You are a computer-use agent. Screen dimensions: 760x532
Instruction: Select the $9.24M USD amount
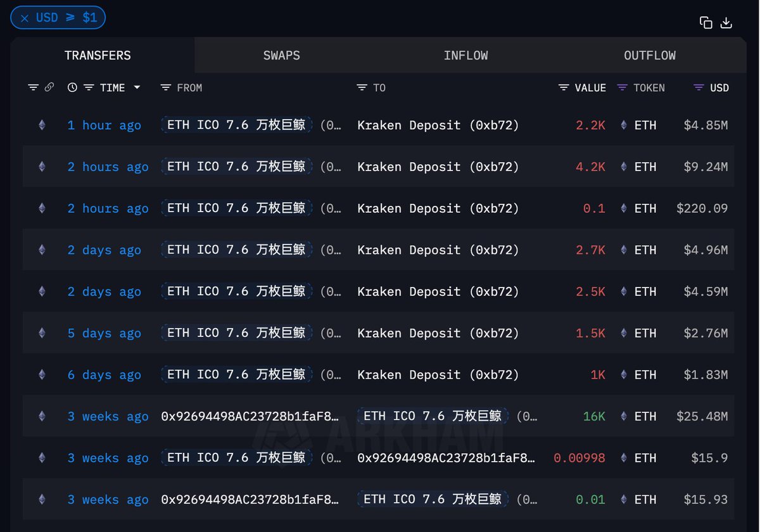(706, 167)
